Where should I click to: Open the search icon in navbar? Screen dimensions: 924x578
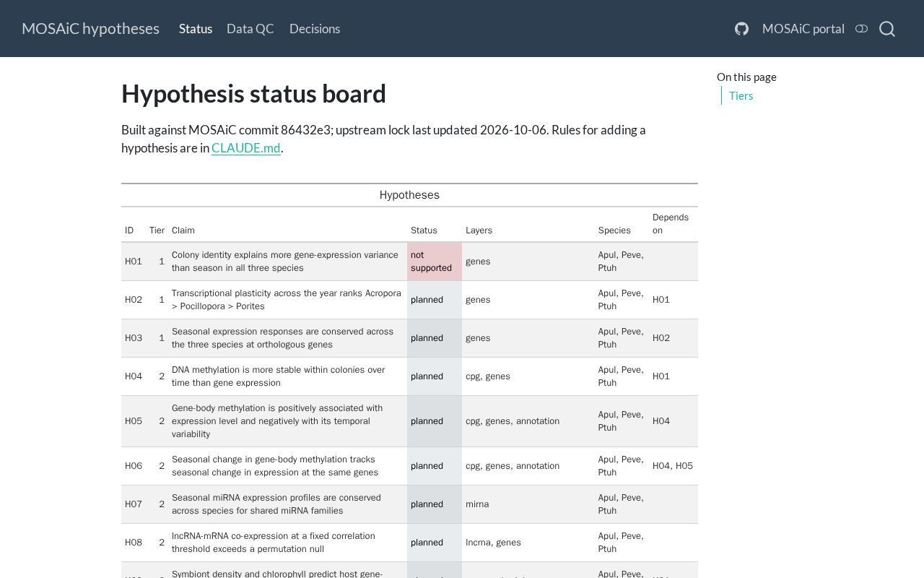click(x=887, y=29)
